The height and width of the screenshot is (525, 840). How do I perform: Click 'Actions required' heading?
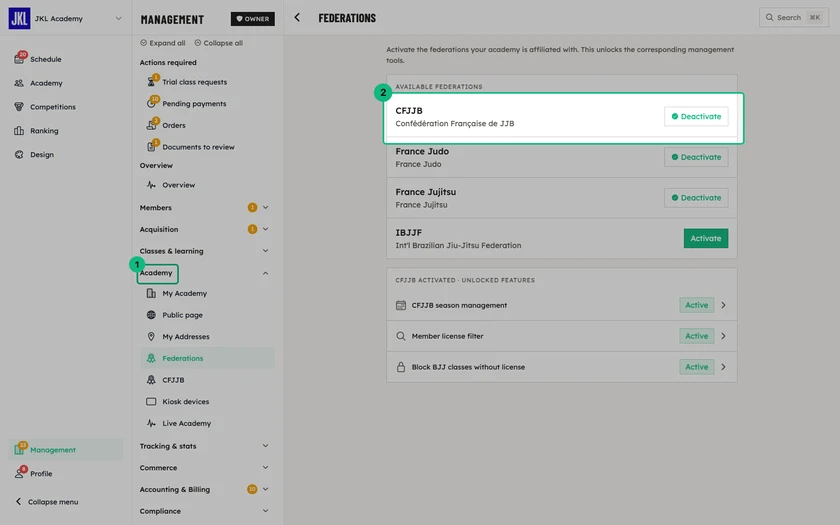168,63
